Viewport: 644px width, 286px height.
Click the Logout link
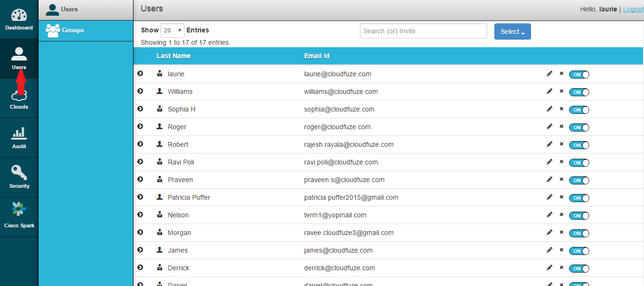click(633, 9)
